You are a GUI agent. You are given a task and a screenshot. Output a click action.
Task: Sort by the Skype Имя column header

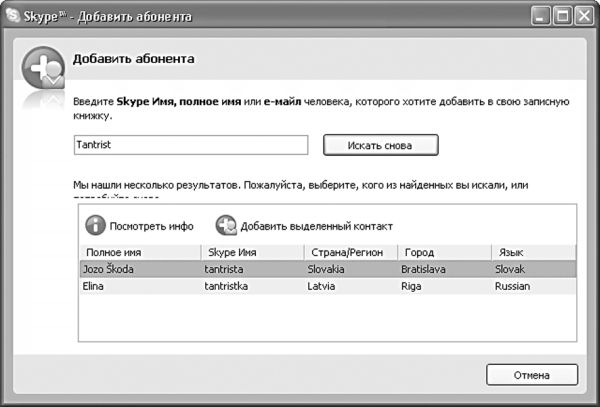click(x=253, y=252)
